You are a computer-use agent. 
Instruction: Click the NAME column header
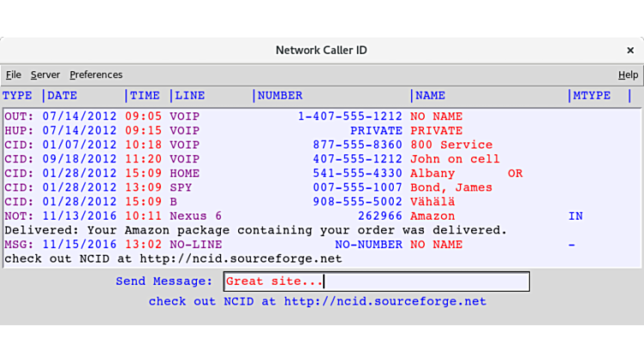(x=431, y=96)
